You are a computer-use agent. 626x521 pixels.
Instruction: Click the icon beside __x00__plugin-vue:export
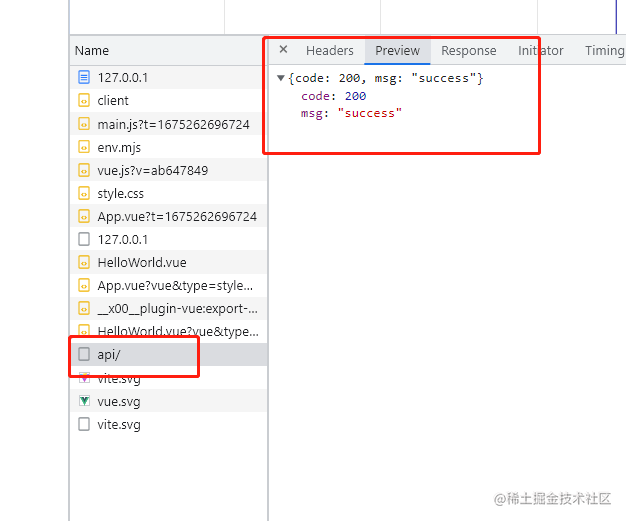84,308
